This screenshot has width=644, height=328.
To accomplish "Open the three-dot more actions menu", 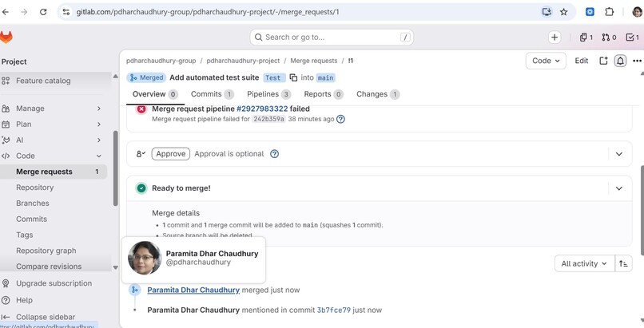I will [x=637, y=61].
